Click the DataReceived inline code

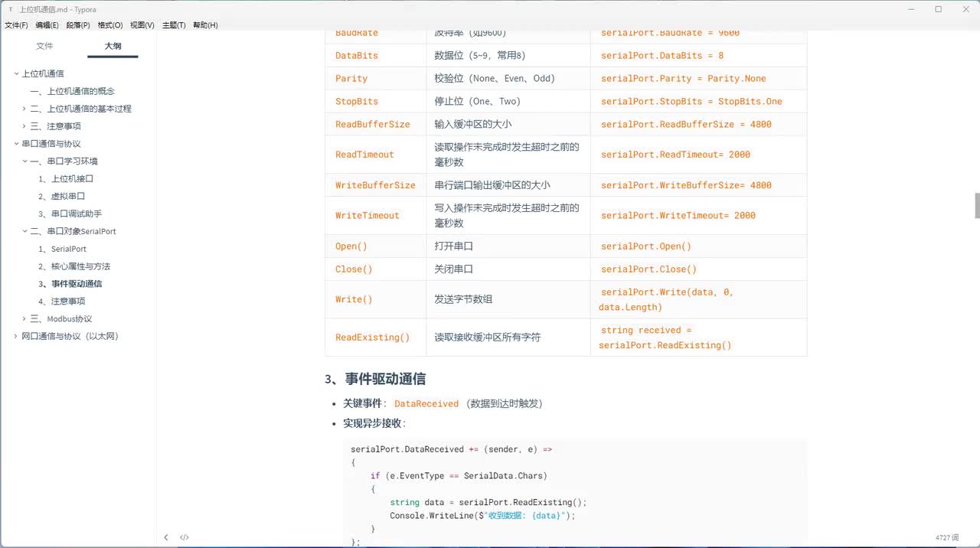pyautogui.click(x=426, y=403)
